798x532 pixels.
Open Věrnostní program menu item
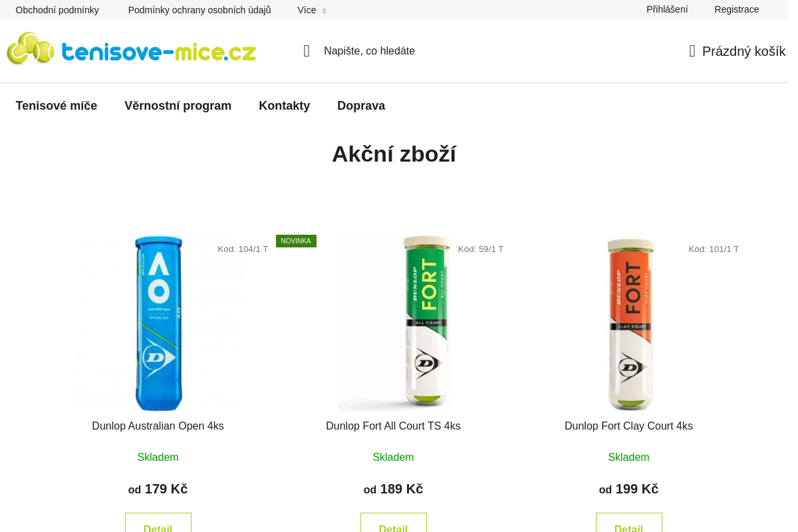pyautogui.click(x=178, y=106)
